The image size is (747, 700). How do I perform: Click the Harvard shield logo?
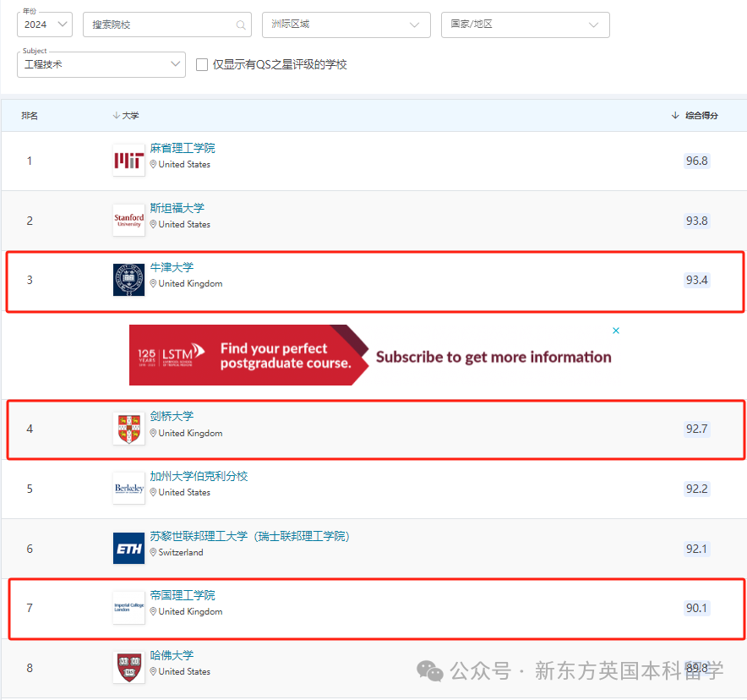click(x=128, y=667)
